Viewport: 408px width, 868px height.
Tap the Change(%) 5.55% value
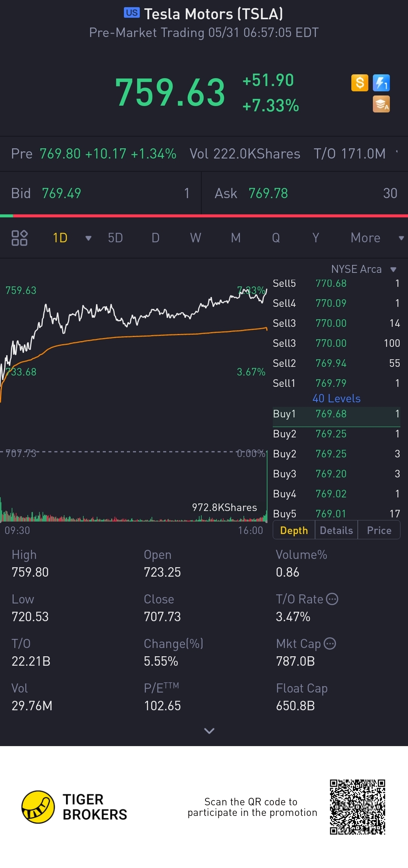(161, 661)
